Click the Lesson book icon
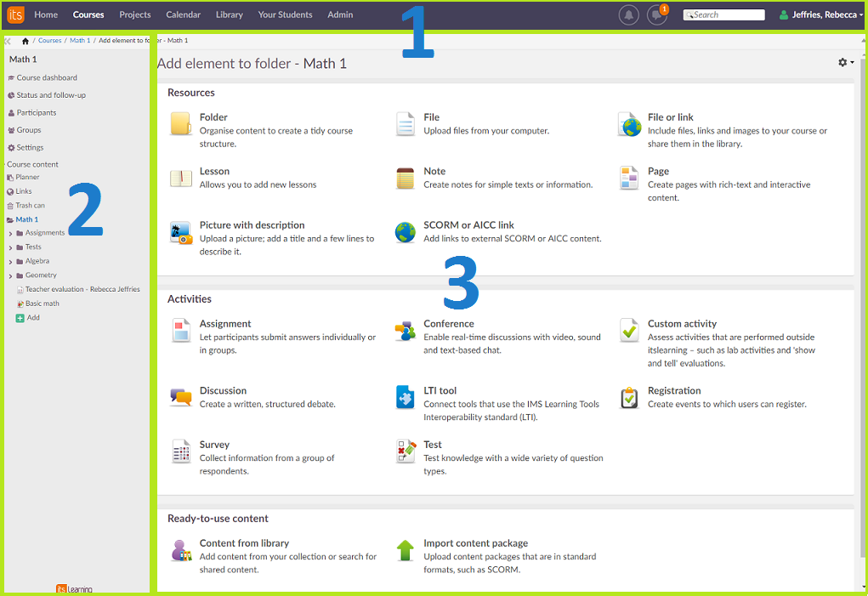This screenshot has width=868, height=596. [x=181, y=179]
